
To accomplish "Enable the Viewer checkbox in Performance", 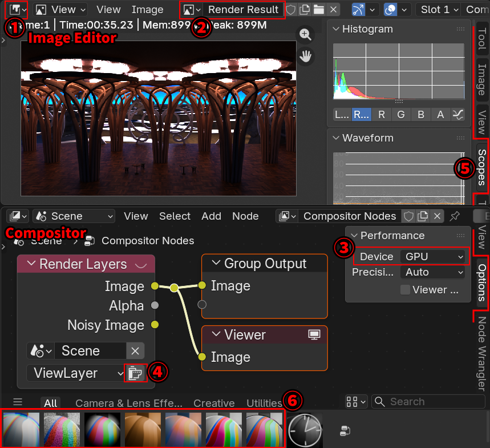I will [x=405, y=290].
